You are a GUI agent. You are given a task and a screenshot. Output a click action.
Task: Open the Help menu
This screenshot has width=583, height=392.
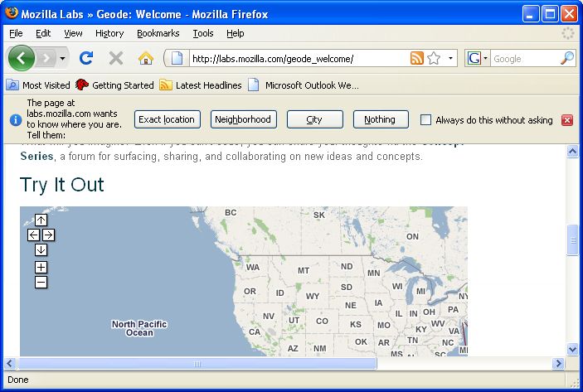pyautogui.click(x=236, y=33)
